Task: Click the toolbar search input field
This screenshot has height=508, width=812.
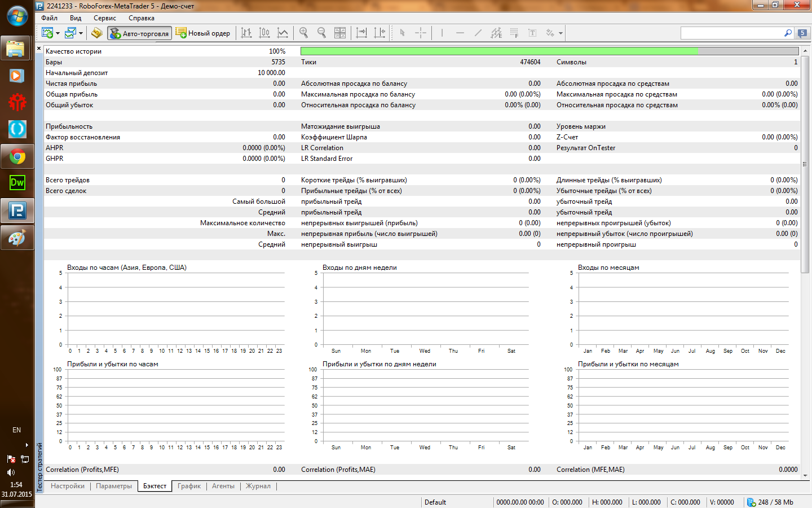Action: [x=731, y=33]
